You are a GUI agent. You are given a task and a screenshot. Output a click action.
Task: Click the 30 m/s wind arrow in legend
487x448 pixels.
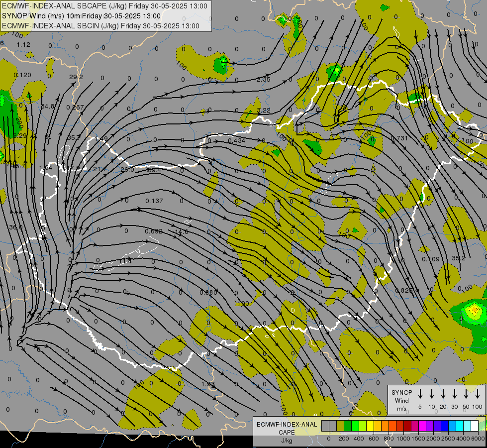pyautogui.click(x=454, y=394)
